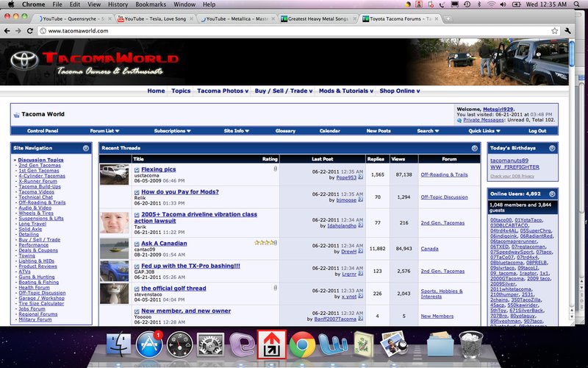Viewport: 588px width, 368px height.
Task: Open the Trash in the Dock
Action: [471, 344]
